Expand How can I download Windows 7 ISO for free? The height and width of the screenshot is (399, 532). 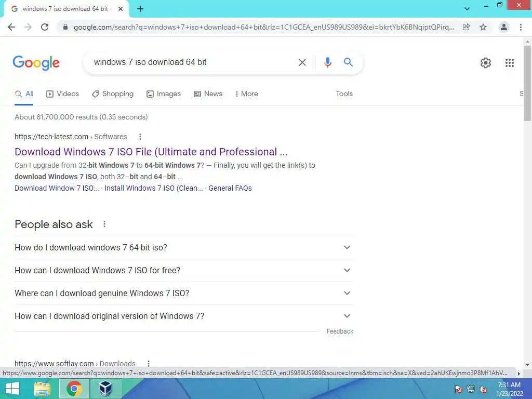click(184, 270)
